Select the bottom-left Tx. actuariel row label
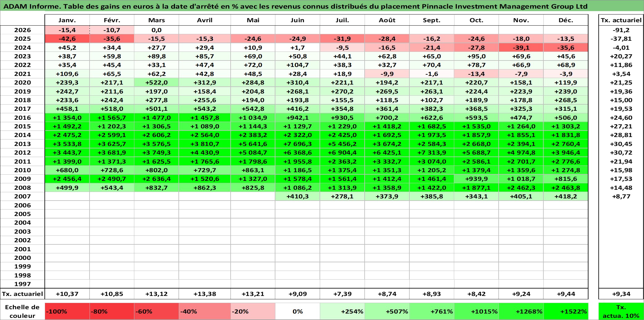Image resolution: width=644 pixels, height=320 pixels. pyautogui.click(x=23, y=294)
